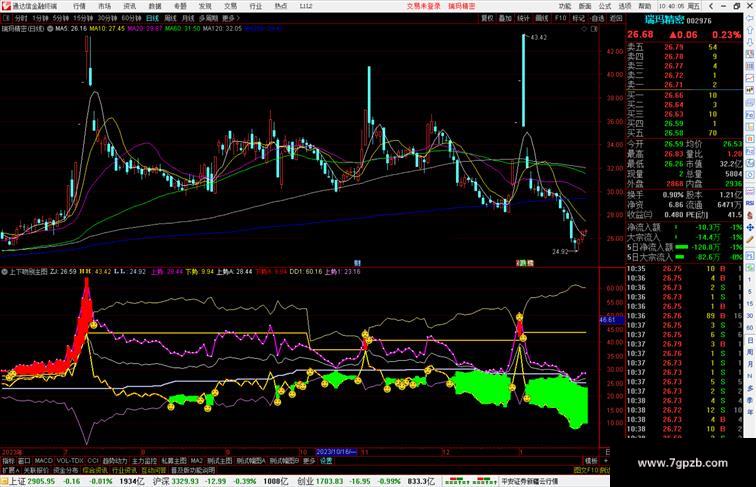The image size is (756, 487).
Task: Select the MA2 indicator tab
Action: 196,461
